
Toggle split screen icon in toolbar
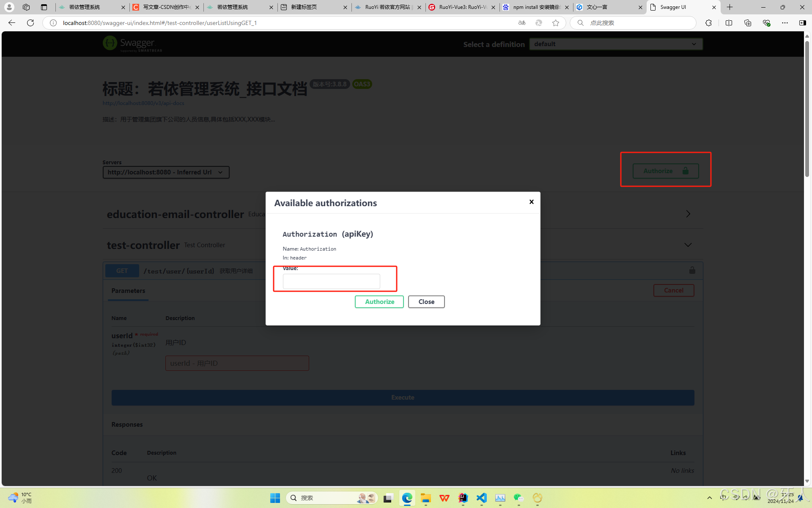click(728, 23)
